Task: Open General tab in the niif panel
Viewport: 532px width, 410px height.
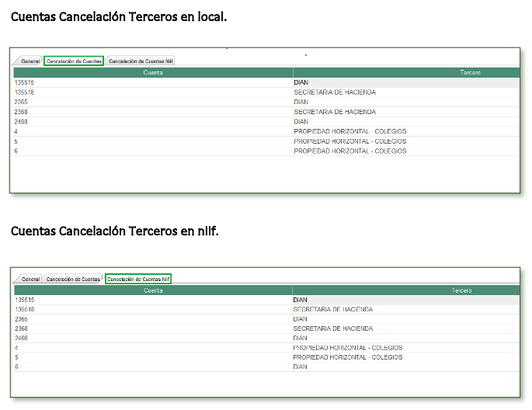Action: 30,279
